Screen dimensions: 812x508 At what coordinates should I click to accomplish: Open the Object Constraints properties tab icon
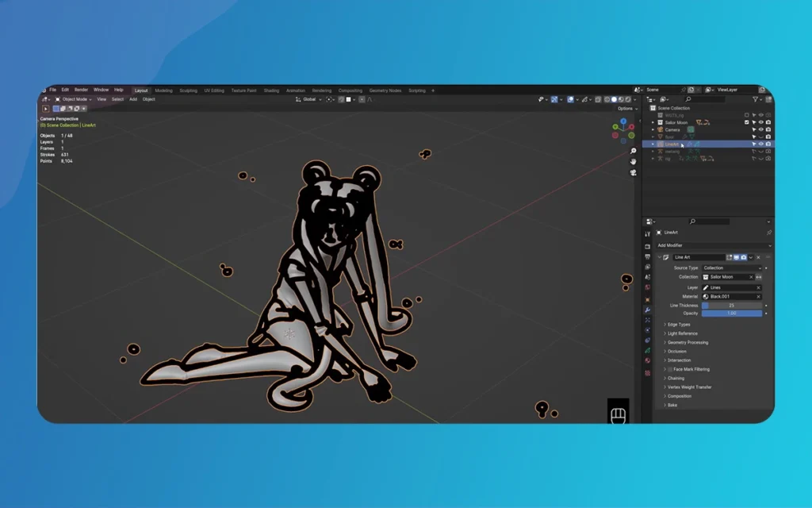pos(647,341)
